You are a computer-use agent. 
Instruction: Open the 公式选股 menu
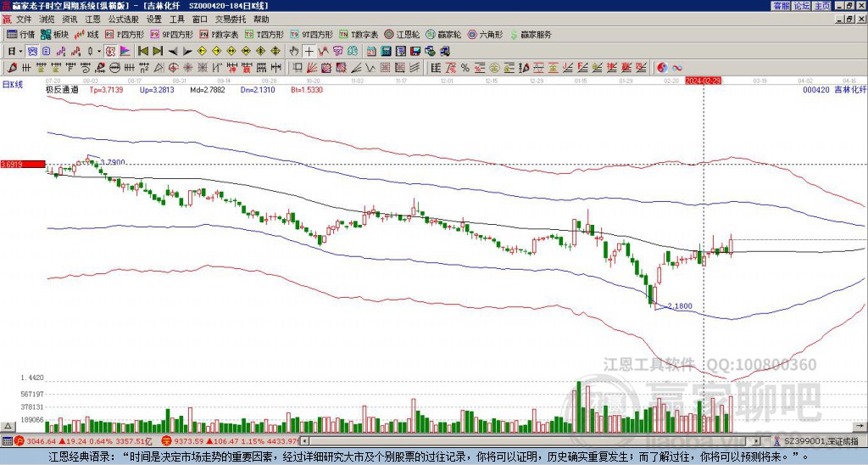click(124, 20)
